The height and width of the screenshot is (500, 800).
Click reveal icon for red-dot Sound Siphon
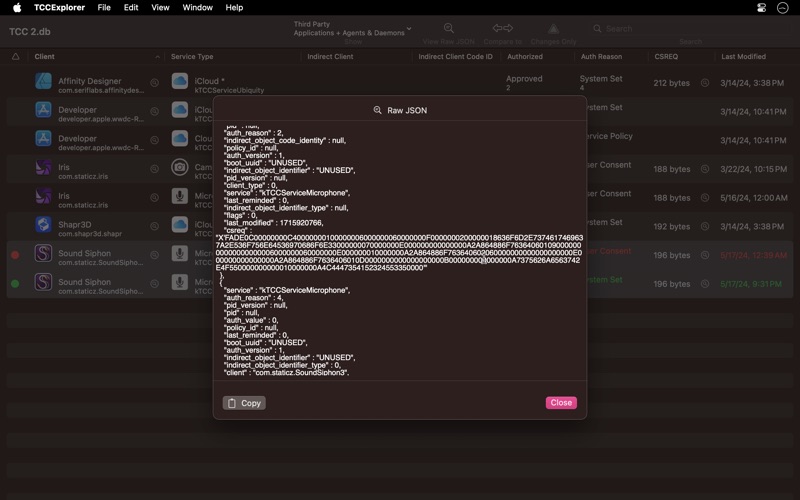[x=154, y=255]
